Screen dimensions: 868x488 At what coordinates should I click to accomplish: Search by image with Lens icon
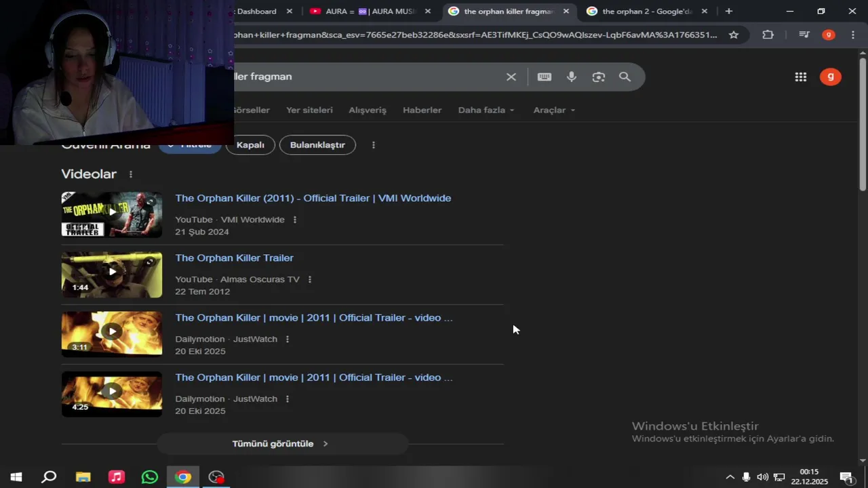pyautogui.click(x=598, y=77)
